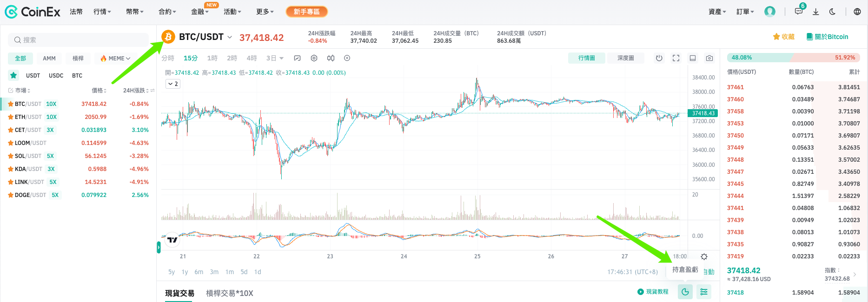Screen dimensions: 868x302
Task: Switch to 深度圖 depth chart tab
Action: click(x=626, y=58)
